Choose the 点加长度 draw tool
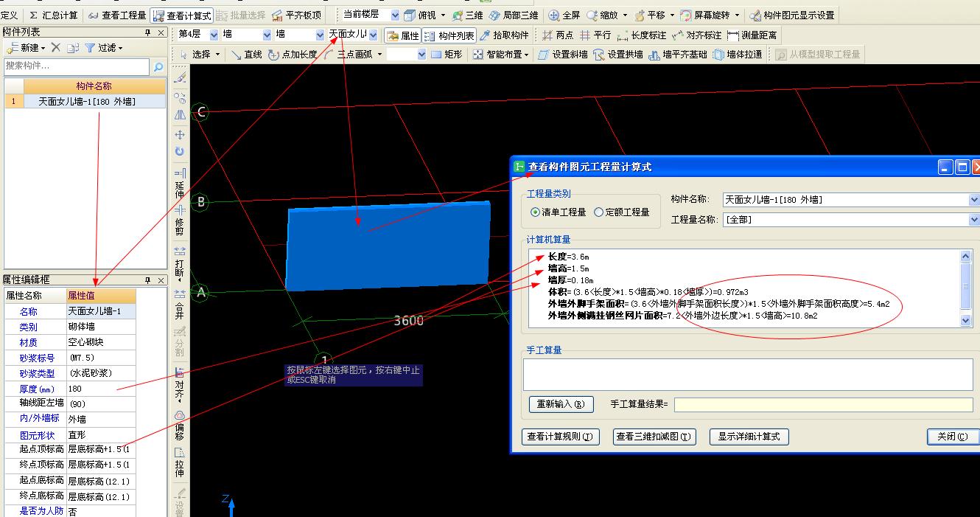Viewport: 980px width, 517px height. (293, 55)
